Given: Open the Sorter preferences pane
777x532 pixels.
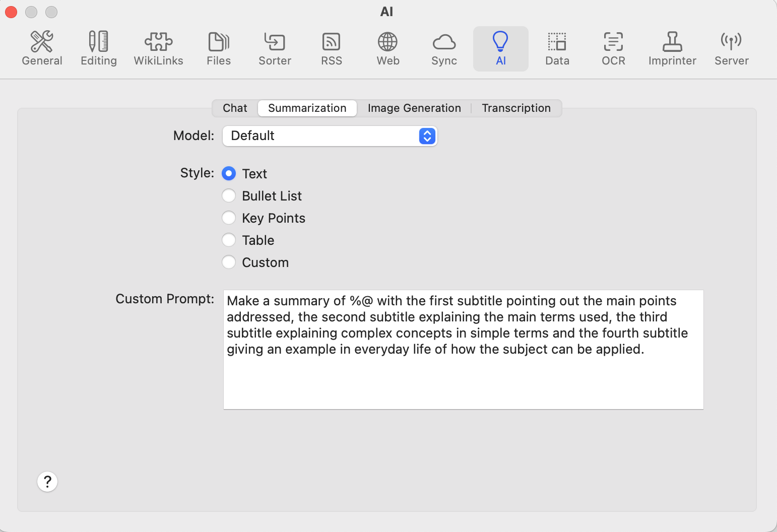Looking at the screenshot, I should (275, 49).
